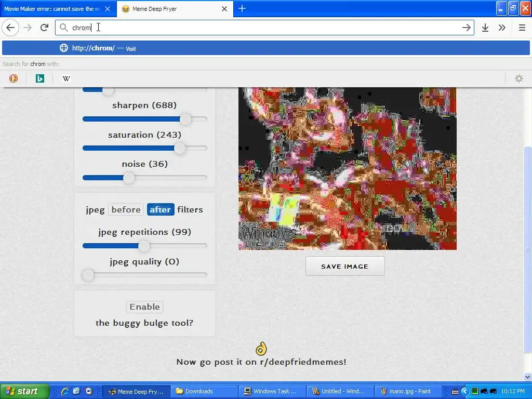Search with the Wikipedia engine icon

[x=66, y=78]
